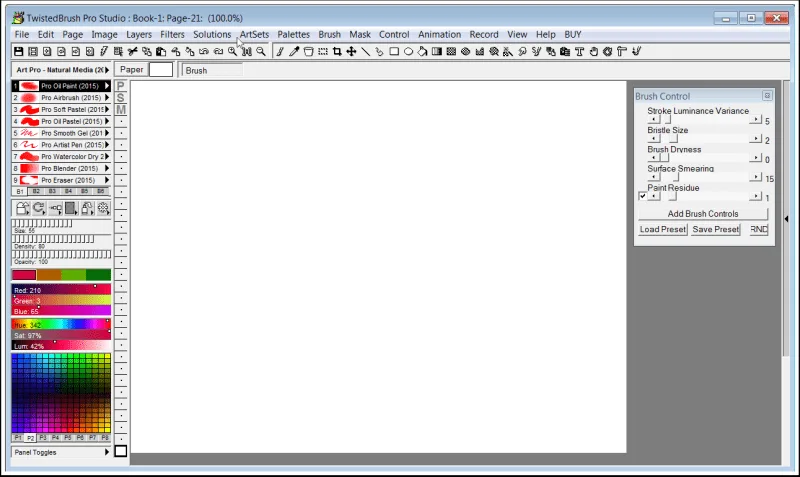This screenshot has height=477, width=800.
Task: Click the Load Preset button
Action: point(662,230)
